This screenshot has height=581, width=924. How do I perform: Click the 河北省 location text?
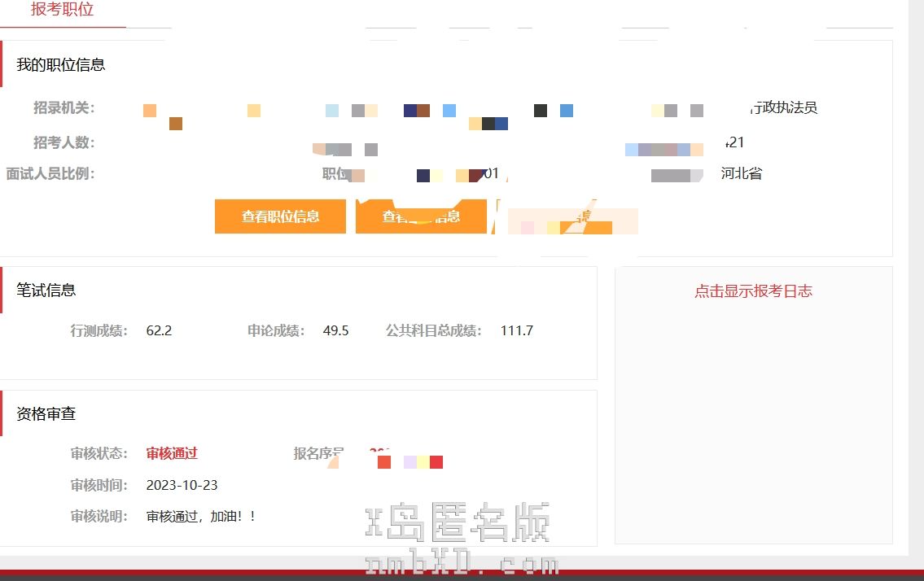(x=741, y=173)
